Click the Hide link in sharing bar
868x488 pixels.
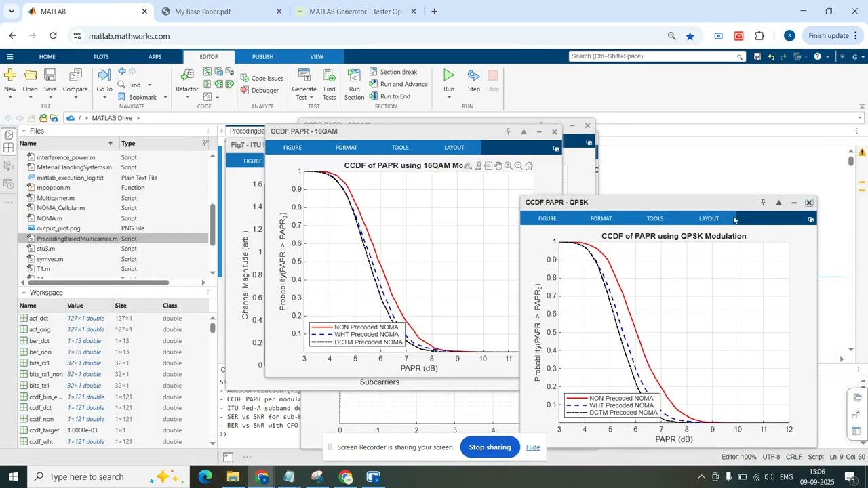[533, 447]
